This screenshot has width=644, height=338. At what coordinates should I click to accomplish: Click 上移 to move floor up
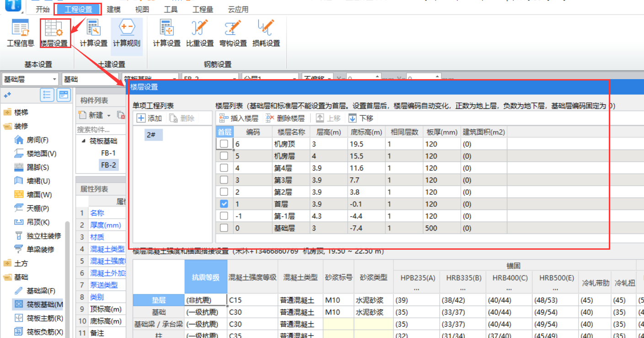click(x=329, y=118)
